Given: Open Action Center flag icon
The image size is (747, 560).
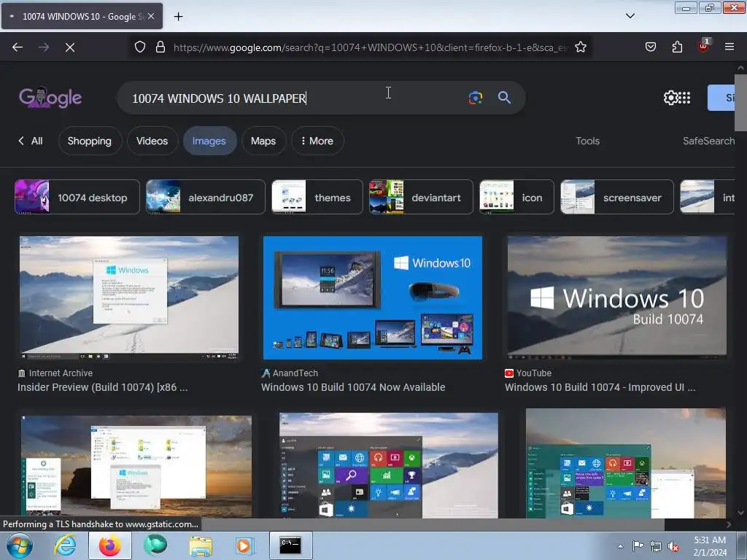Looking at the screenshot, I should coord(638,545).
